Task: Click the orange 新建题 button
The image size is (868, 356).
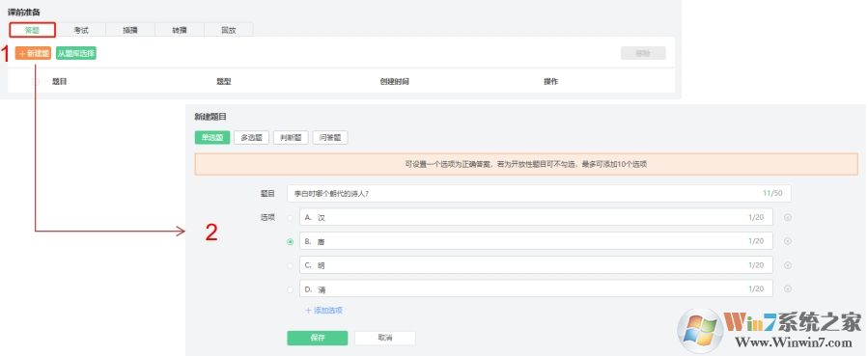Action: pos(33,53)
